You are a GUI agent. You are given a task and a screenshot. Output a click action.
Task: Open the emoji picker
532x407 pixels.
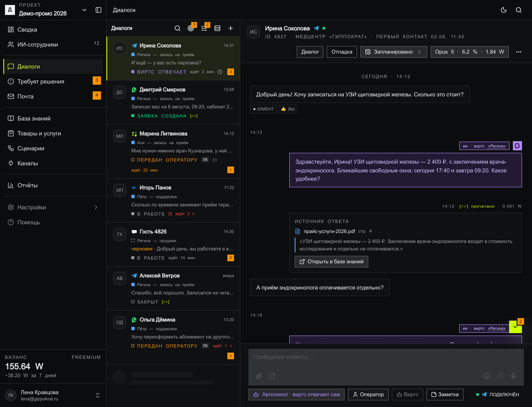click(x=487, y=376)
